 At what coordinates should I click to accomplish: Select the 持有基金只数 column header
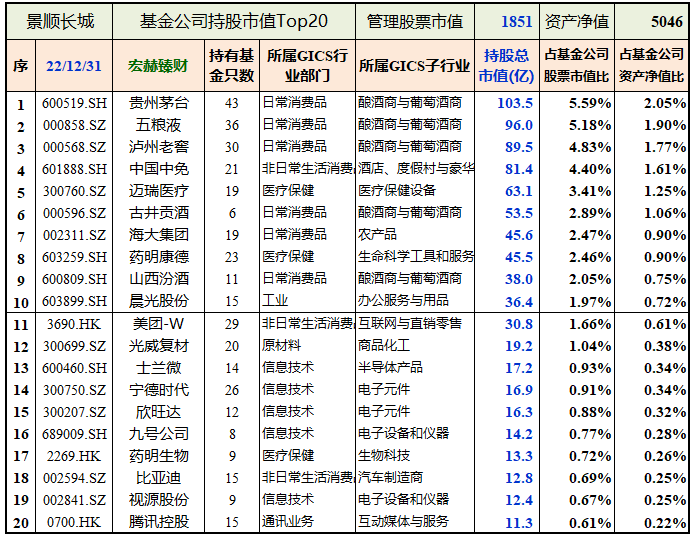(x=231, y=66)
